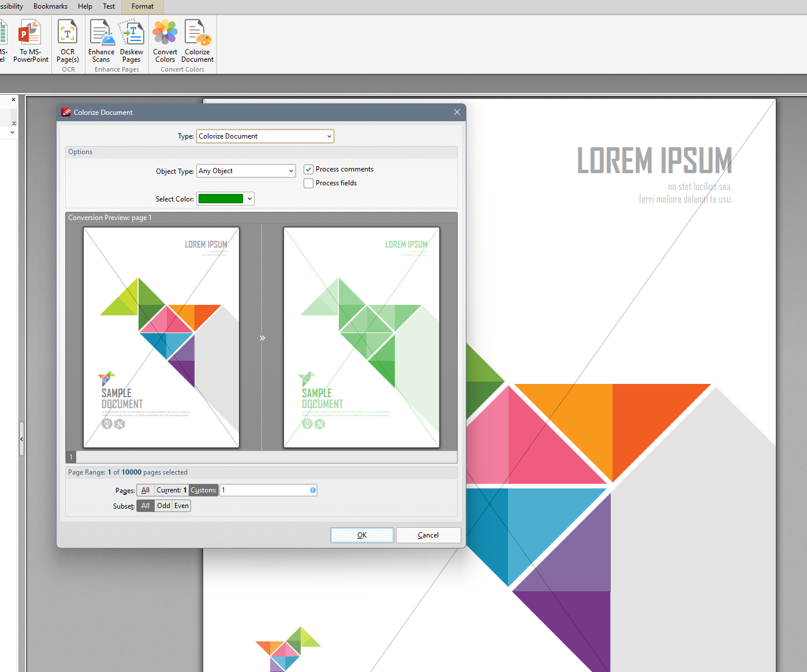Open the Type dropdown
Screen dimensions: 807x672
tap(265, 136)
